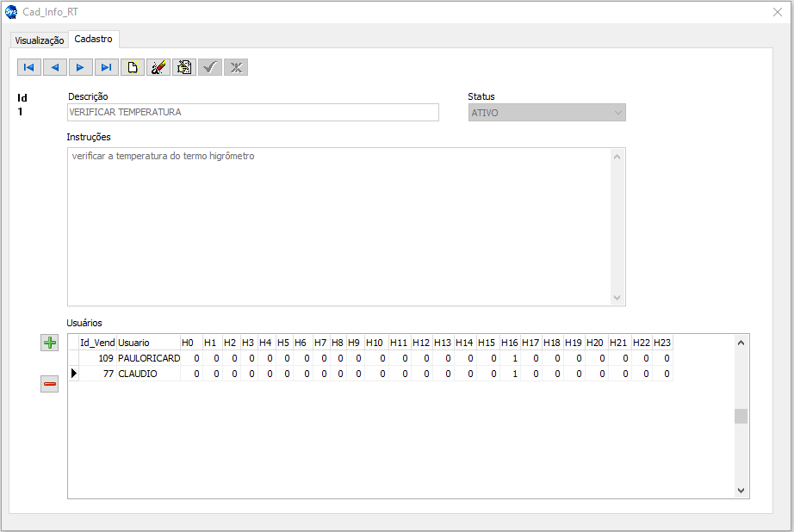Create a new blank record
The height and width of the screenshot is (532, 794).
(132, 67)
